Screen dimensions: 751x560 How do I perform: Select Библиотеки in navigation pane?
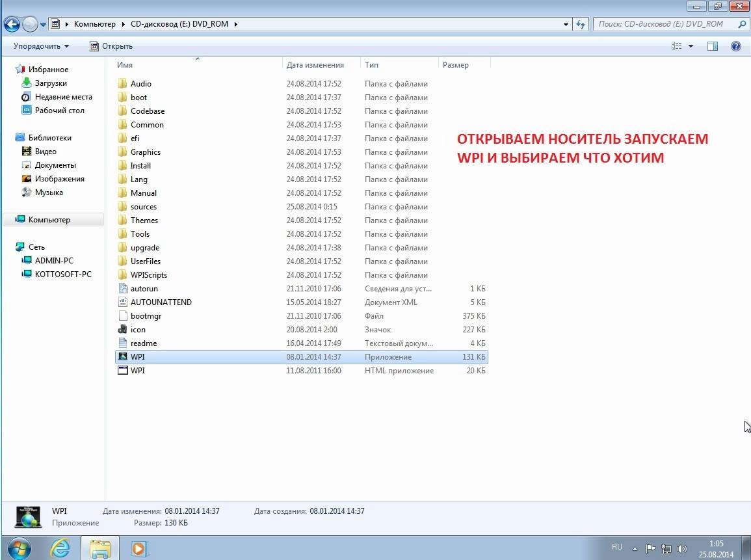[44, 137]
